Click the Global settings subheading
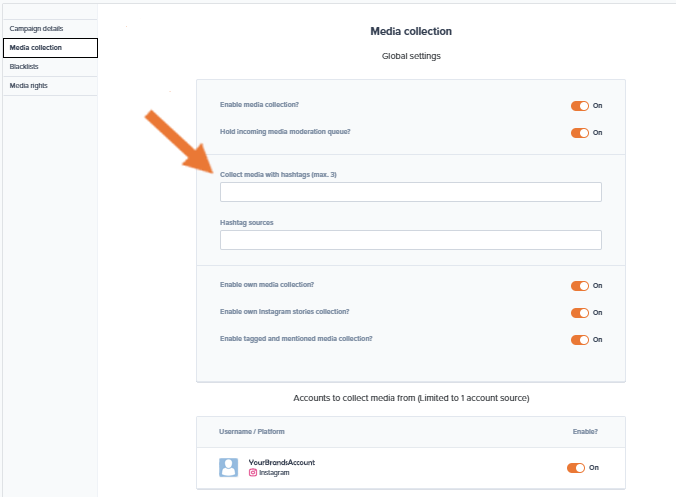The width and height of the screenshot is (676, 497). tap(411, 56)
